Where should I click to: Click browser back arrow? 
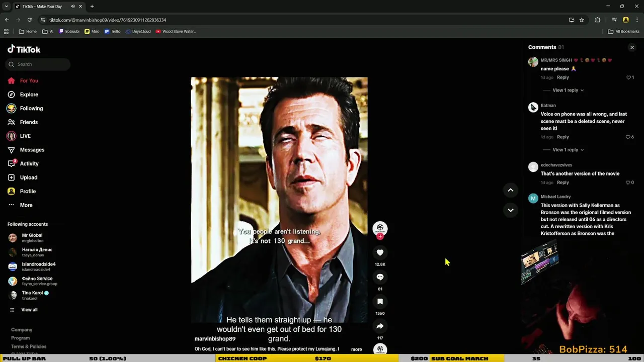pyautogui.click(x=7, y=20)
